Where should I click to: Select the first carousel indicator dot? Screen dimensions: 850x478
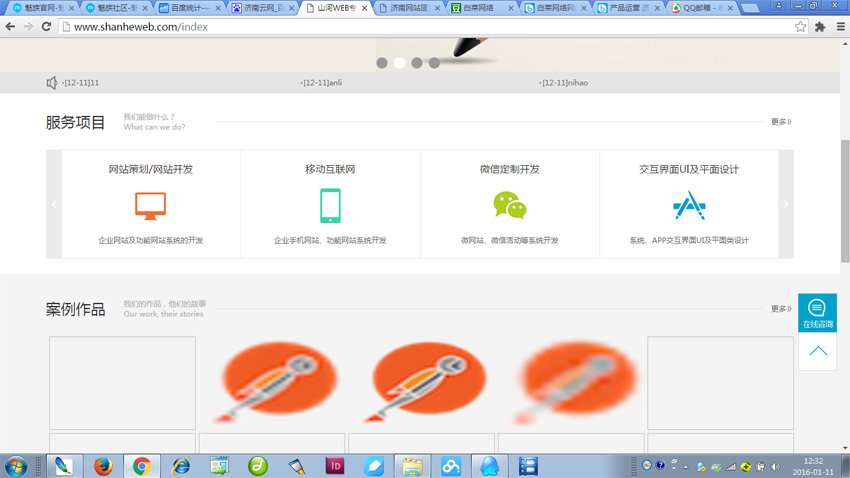(x=381, y=63)
